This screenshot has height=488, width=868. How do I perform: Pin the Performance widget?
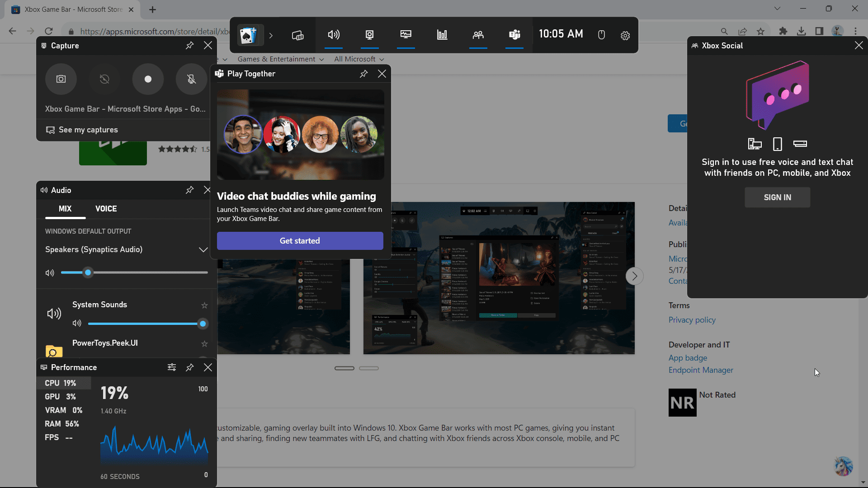tap(190, 367)
